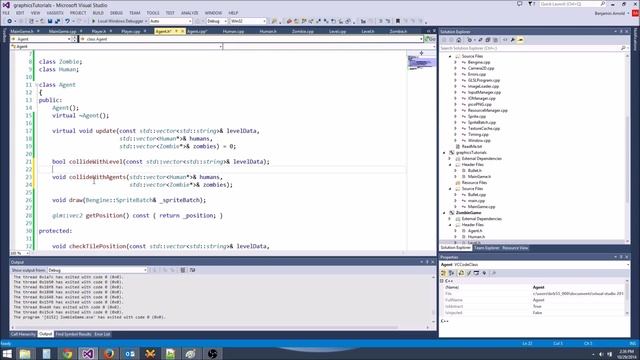Open the Agent VCCodeClass object dropdown in Properties

pos(534,265)
